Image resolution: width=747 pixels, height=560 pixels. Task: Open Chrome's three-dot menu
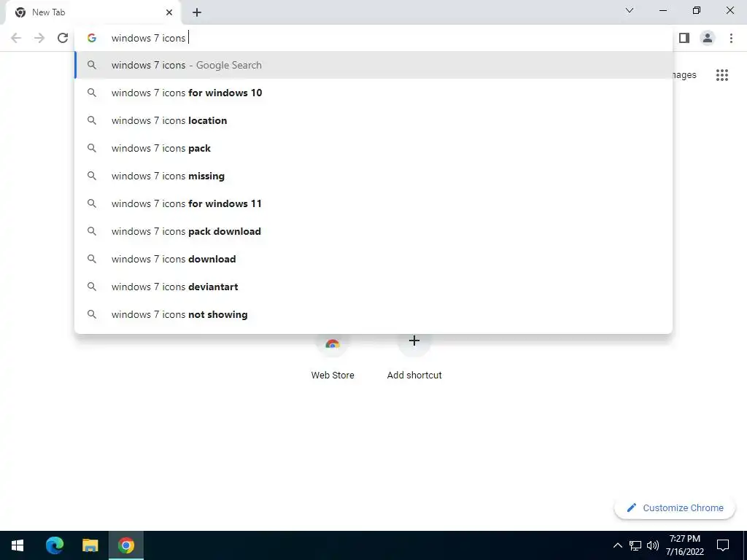point(731,38)
